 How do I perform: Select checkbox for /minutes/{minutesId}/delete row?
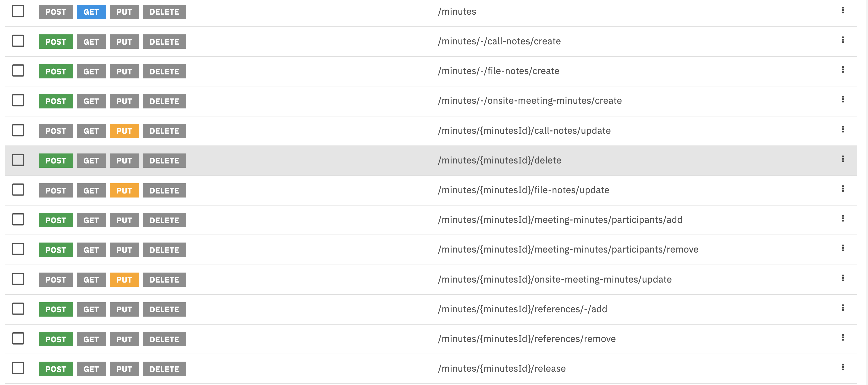18,160
